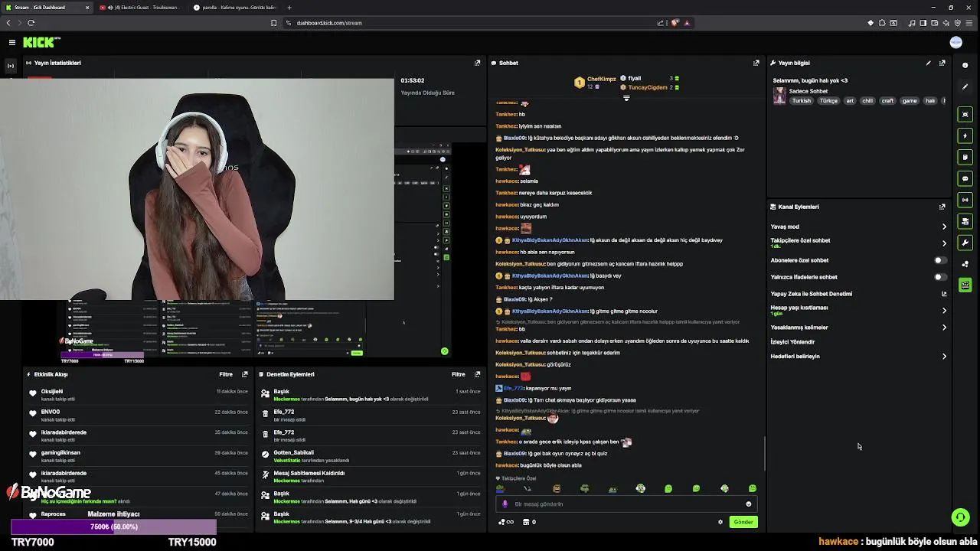The image size is (980, 551).
Task: Expand Takipçilere özel sohbet settings
Action: [x=944, y=243]
